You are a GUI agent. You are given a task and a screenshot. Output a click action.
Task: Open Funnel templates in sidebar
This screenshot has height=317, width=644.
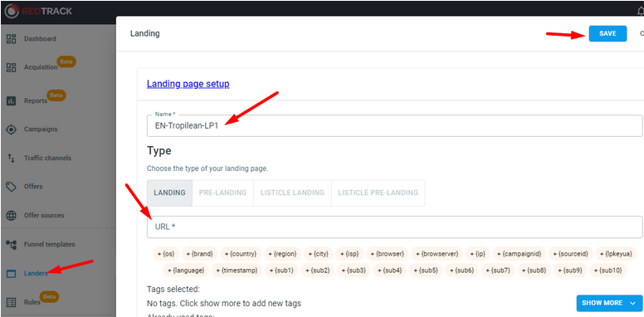[x=49, y=244]
